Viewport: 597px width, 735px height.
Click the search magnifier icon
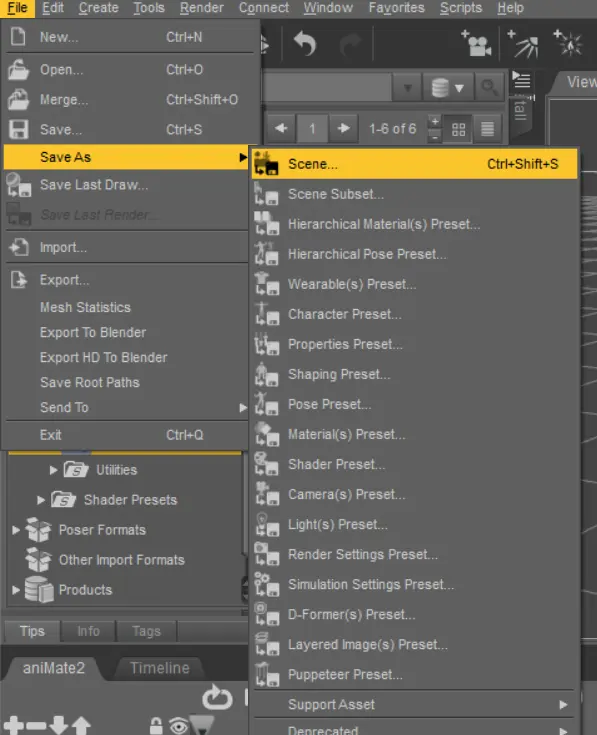coord(489,87)
